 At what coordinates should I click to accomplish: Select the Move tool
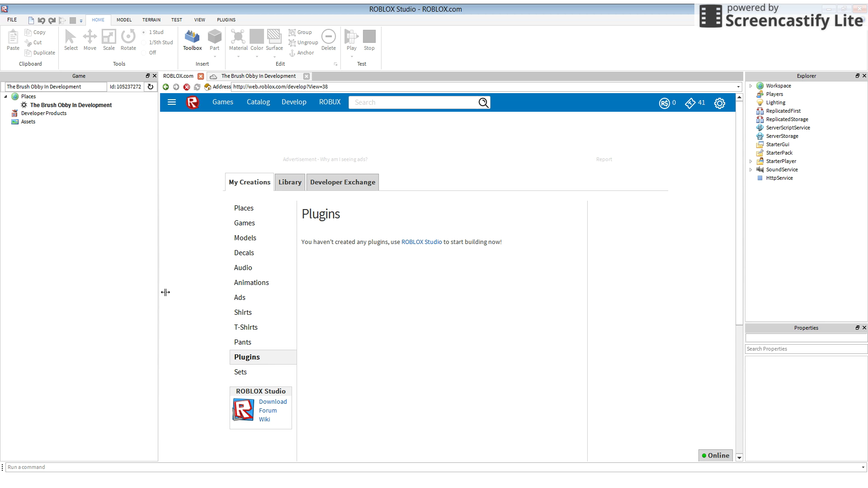point(89,40)
